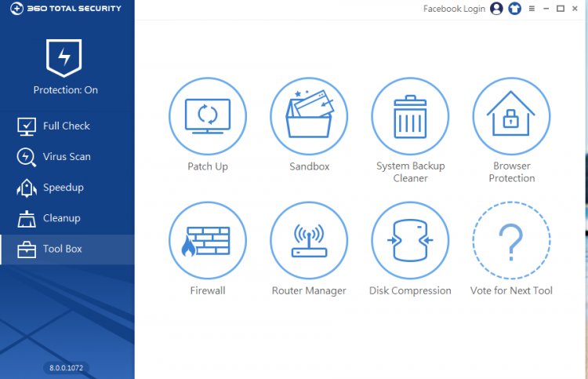This screenshot has width=588, height=379.
Task: Click the Disk Compression label
Action: coord(410,291)
